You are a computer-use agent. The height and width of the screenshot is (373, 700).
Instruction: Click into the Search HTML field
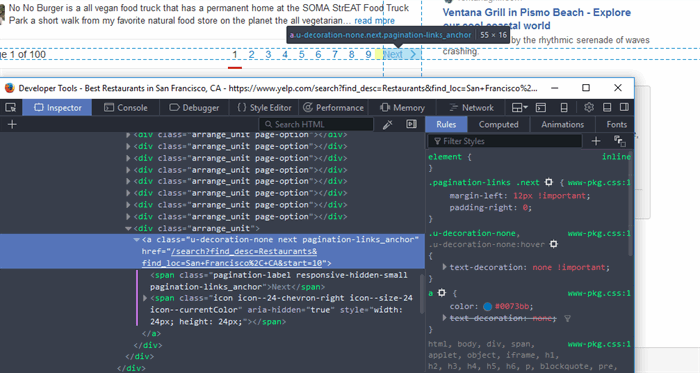click(316, 124)
